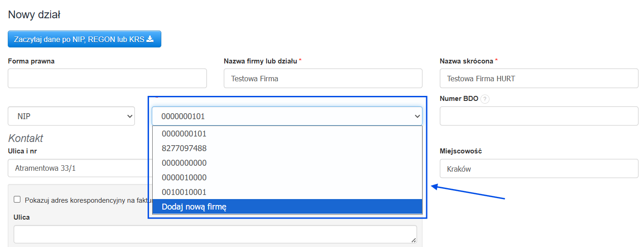Click the Ulica correspondence address textarea
The image size is (644, 247).
click(214, 234)
